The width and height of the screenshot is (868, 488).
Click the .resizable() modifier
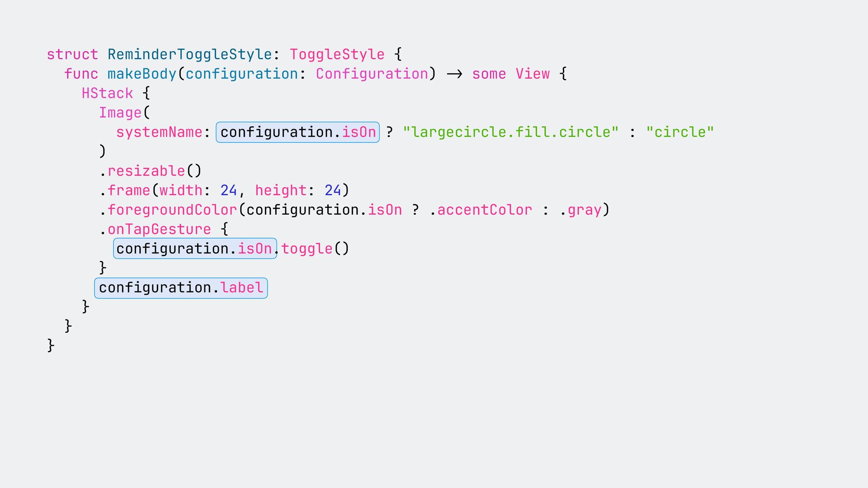150,171
